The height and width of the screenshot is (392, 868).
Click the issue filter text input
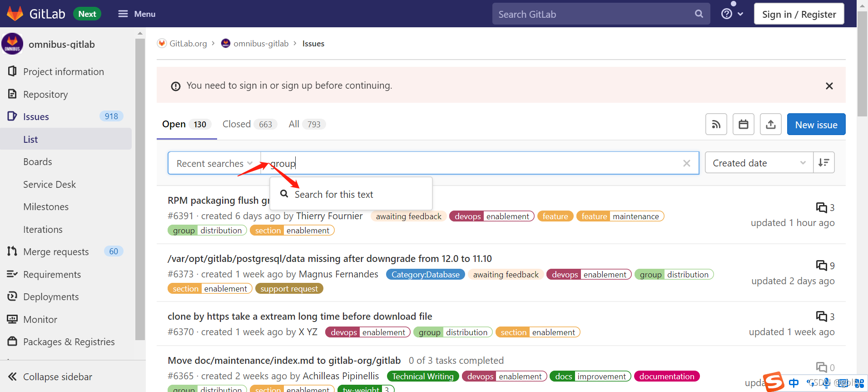[470, 163]
